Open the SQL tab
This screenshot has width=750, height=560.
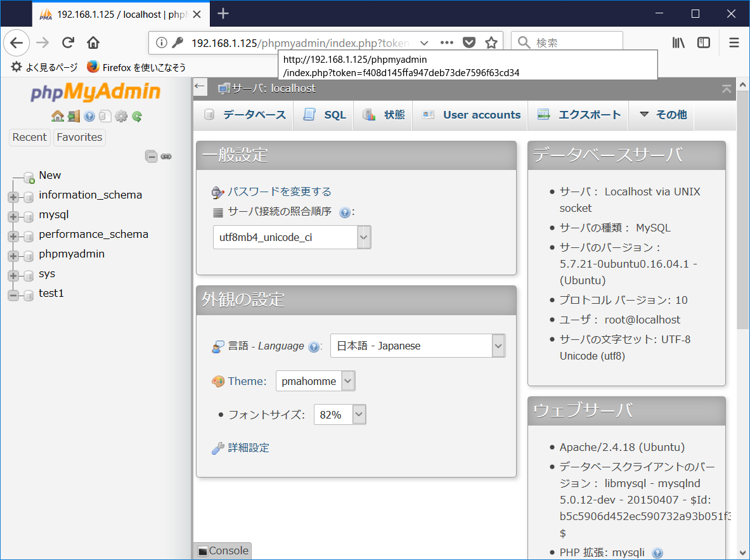point(324,115)
